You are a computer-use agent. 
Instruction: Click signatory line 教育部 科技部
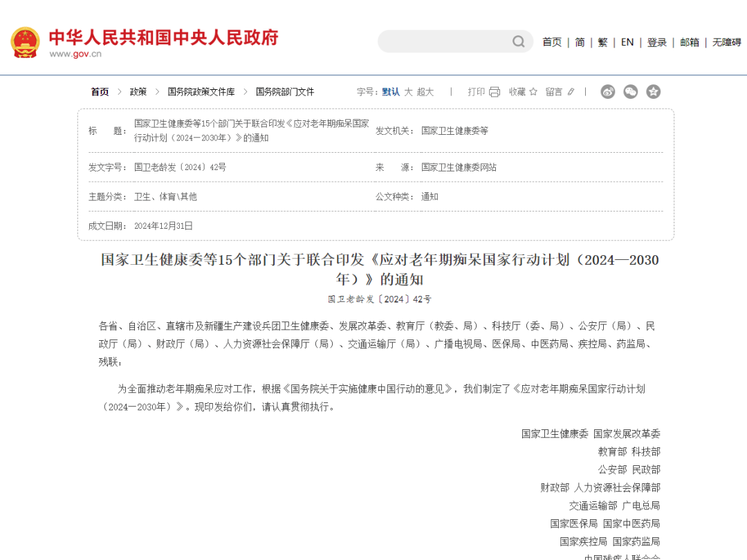(x=629, y=451)
